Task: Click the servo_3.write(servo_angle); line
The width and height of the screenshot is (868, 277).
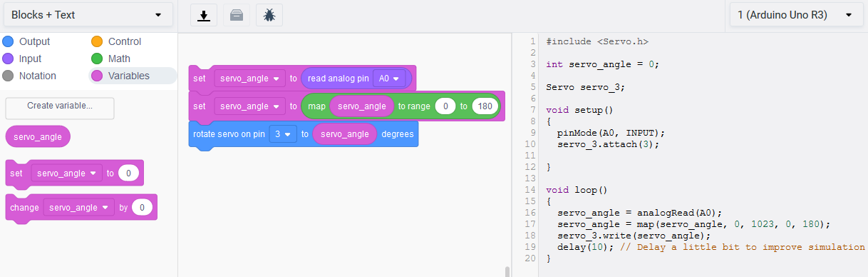Action: pyautogui.click(x=634, y=236)
